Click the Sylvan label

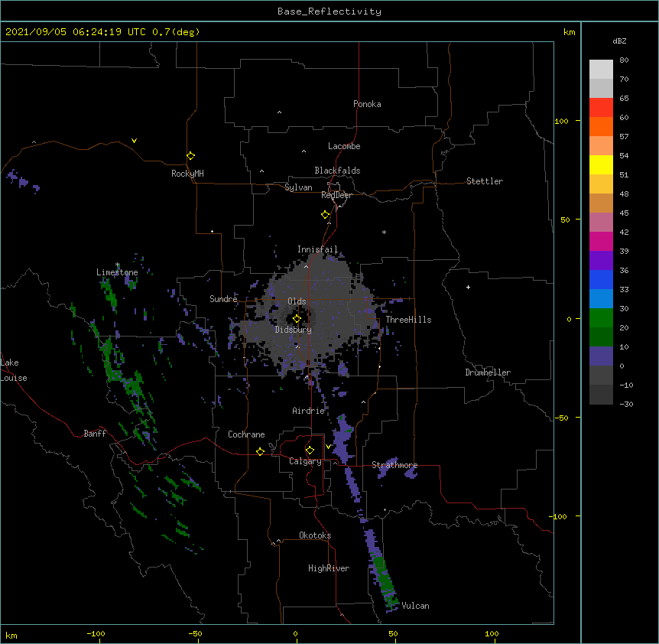[x=298, y=187]
